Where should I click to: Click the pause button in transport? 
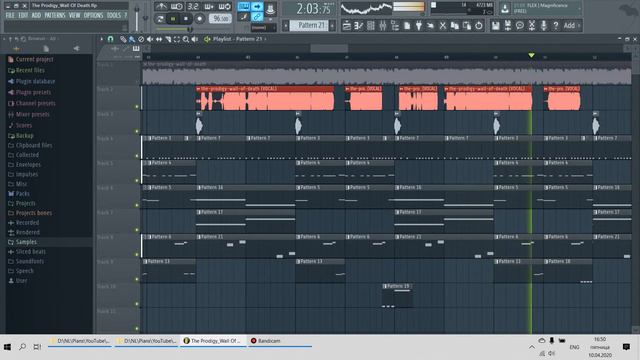(x=173, y=19)
